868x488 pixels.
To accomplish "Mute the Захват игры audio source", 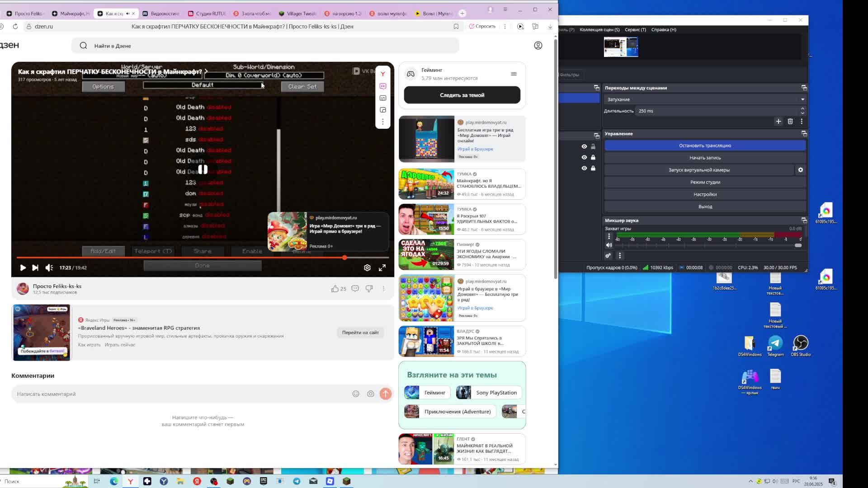I will (609, 245).
